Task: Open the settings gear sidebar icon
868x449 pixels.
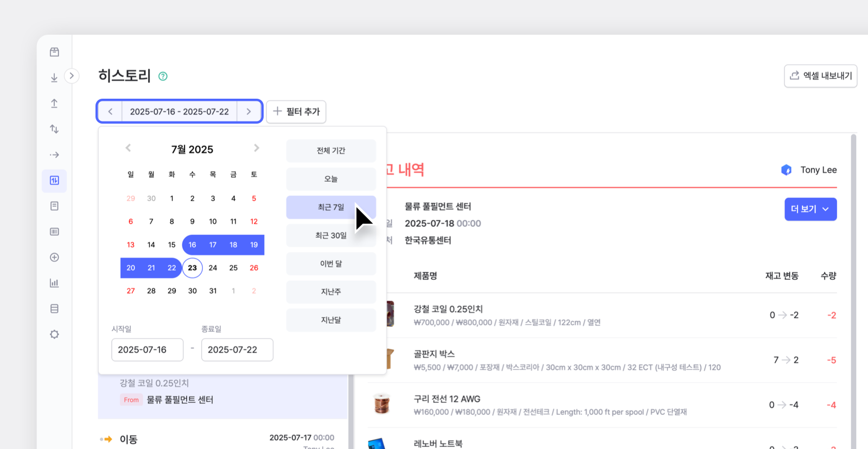Action: click(x=54, y=335)
